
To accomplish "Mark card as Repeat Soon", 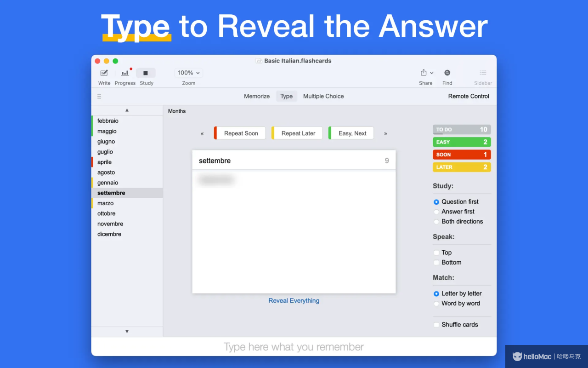I will (240, 133).
